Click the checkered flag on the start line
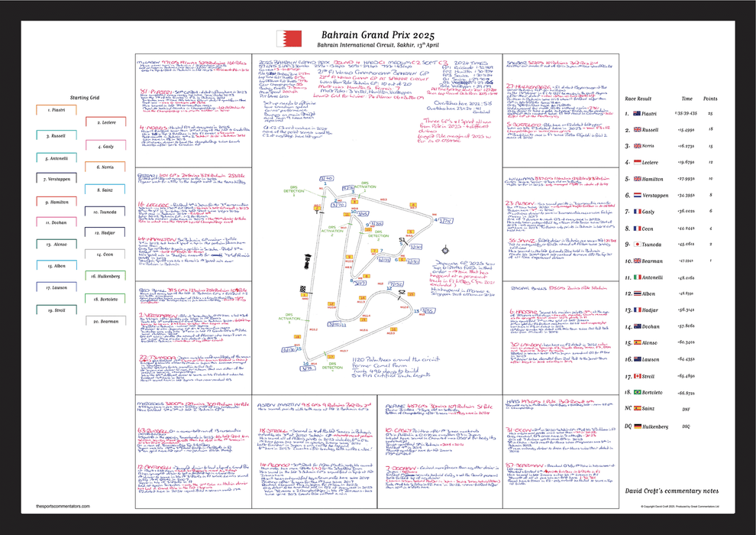The image size is (756, 535). click(x=302, y=290)
